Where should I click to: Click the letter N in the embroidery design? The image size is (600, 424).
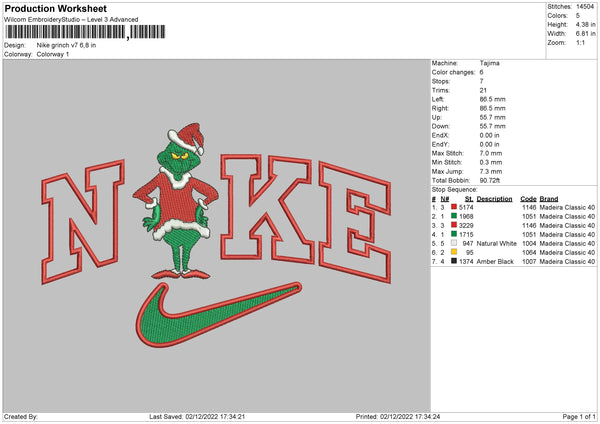(x=83, y=222)
